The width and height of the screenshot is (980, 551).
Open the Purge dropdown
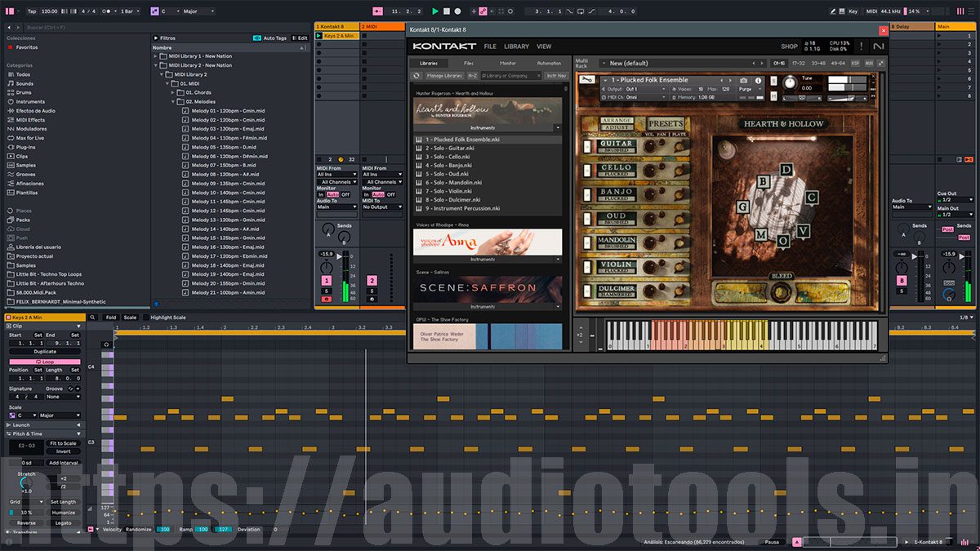click(749, 89)
